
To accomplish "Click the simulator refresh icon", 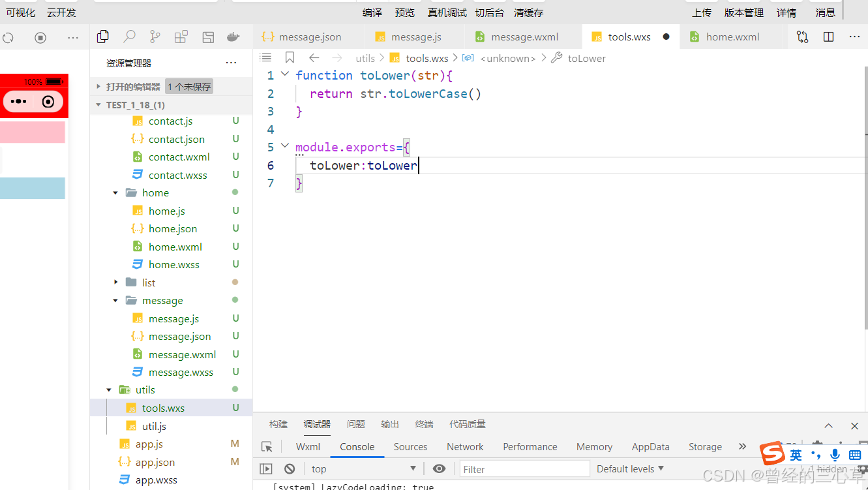I will [x=7, y=37].
